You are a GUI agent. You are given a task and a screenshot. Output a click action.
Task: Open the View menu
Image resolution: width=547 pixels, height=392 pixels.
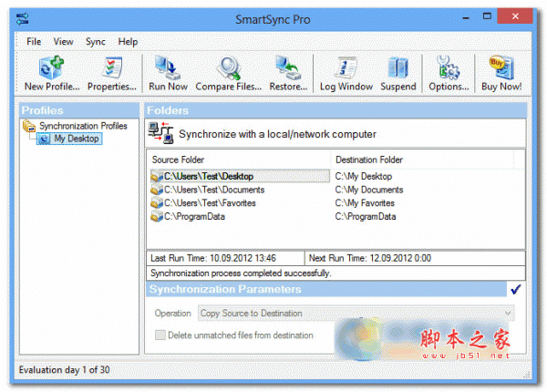coord(63,42)
